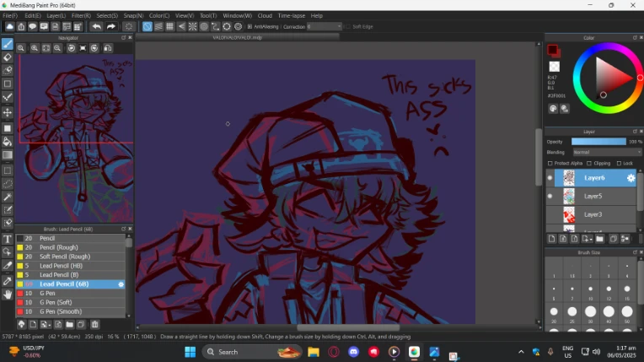Enable layer Lock checkbox
Image resolution: width=644 pixels, height=362 pixels.
[x=619, y=164]
